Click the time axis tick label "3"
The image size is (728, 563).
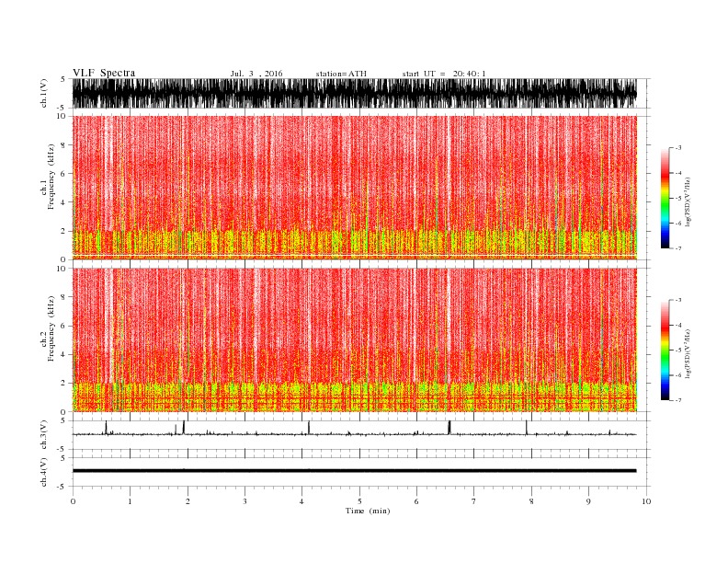[x=245, y=501]
